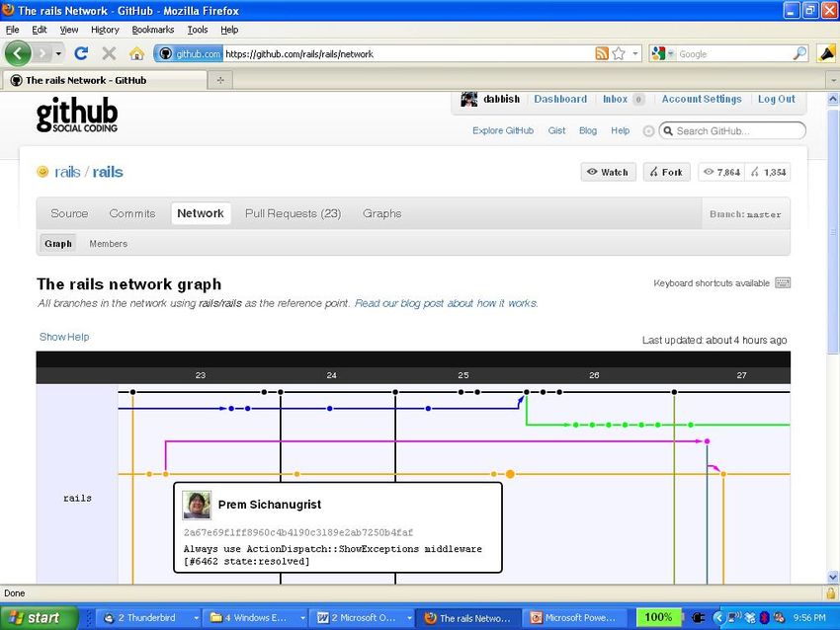Click the Show Help link

pyautogui.click(x=64, y=337)
